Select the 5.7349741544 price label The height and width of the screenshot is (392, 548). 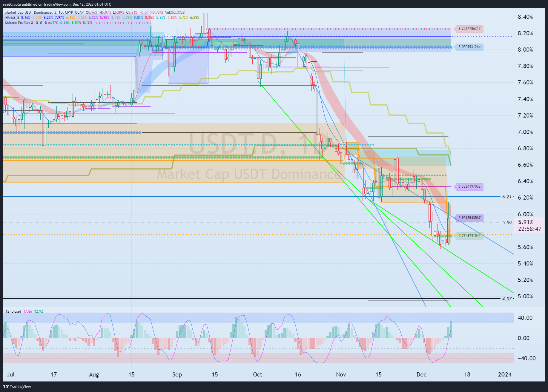tap(469, 236)
